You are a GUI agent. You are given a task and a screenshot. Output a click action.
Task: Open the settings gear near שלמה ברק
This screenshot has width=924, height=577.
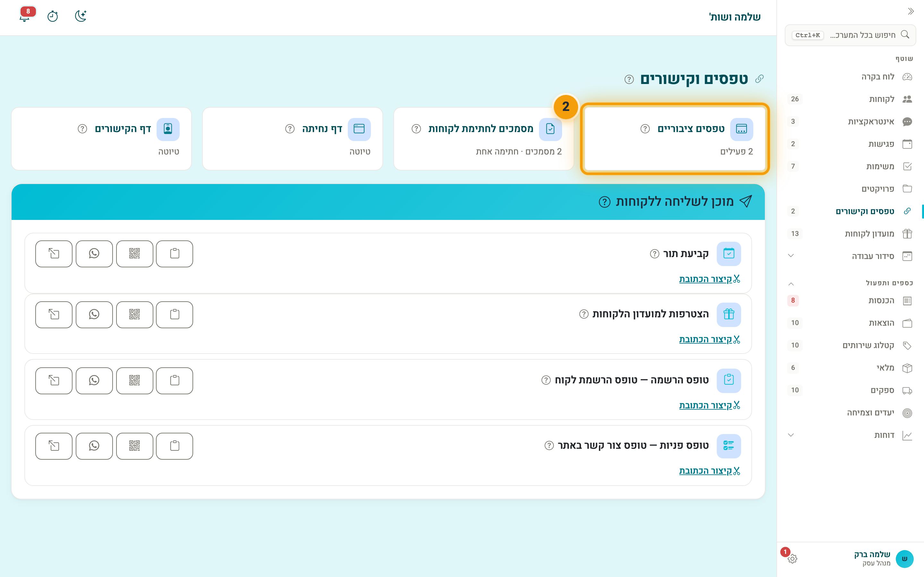792,559
